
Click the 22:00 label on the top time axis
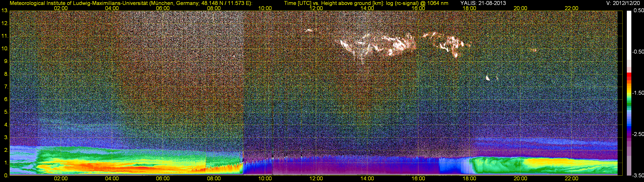[571, 8]
